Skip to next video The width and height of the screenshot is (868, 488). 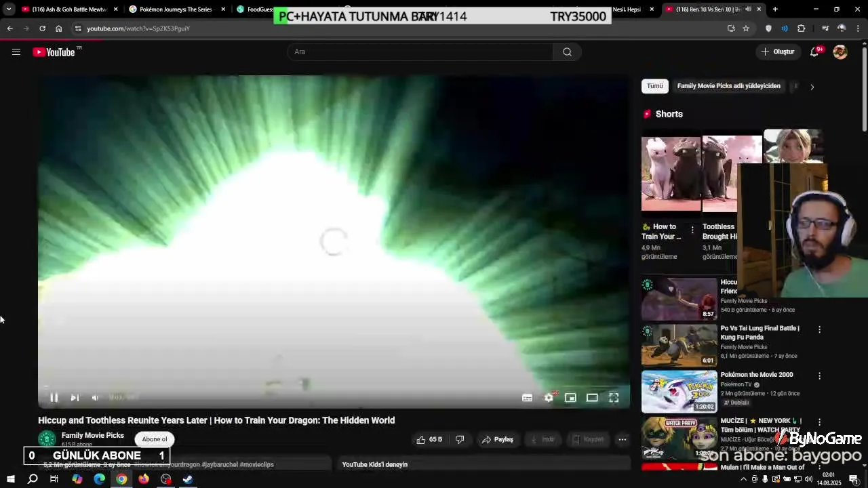tap(75, 398)
